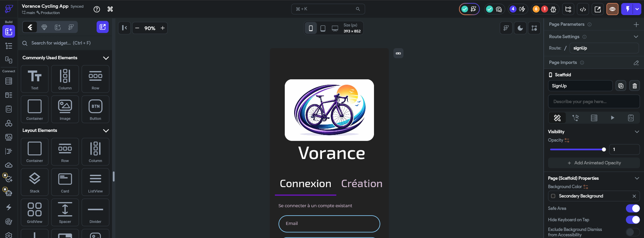Open project issues bug icon
This screenshot has width=644, height=238.
pos(553,9)
